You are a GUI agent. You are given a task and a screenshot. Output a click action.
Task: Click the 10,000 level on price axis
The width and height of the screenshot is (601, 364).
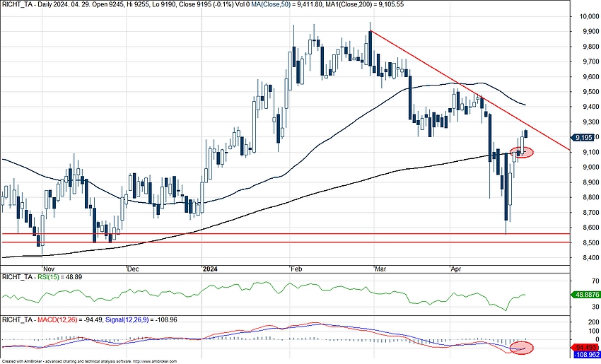[585, 16]
